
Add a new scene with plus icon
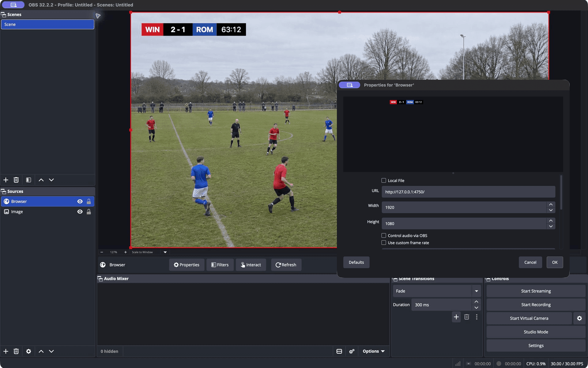(x=6, y=180)
